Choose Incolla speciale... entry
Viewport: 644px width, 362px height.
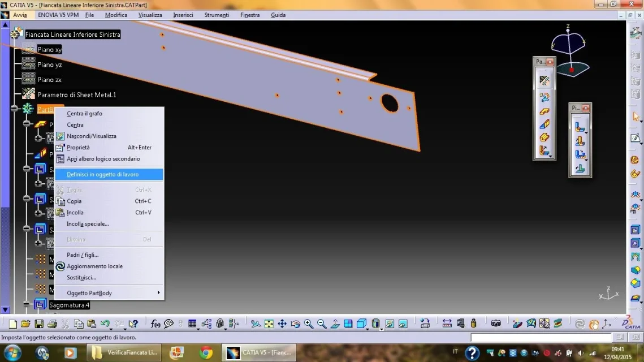coord(109,223)
